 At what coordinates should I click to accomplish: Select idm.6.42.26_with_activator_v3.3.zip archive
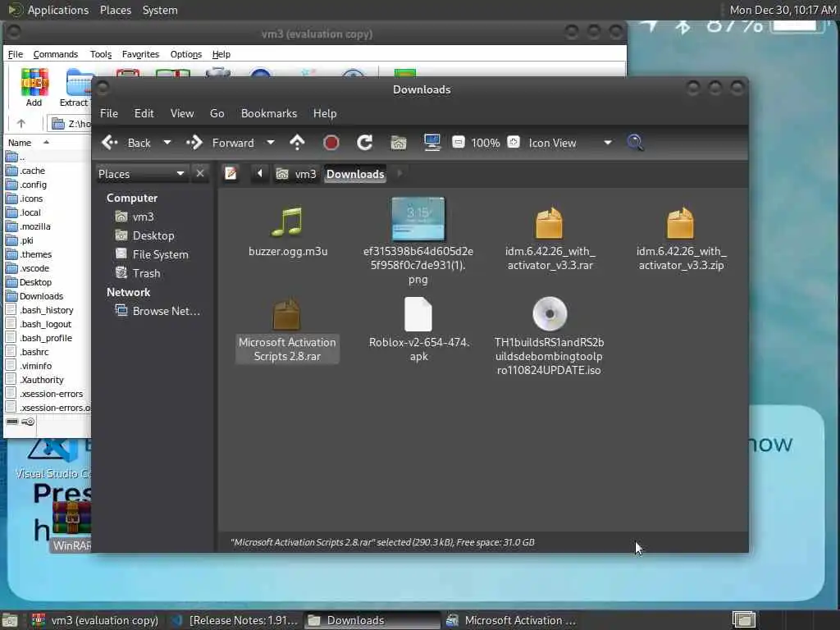click(681, 239)
